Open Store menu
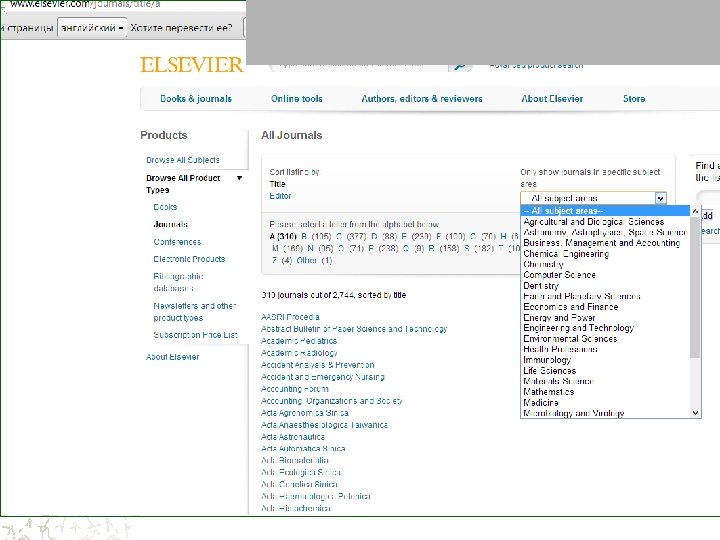The image size is (720, 540). click(x=634, y=99)
